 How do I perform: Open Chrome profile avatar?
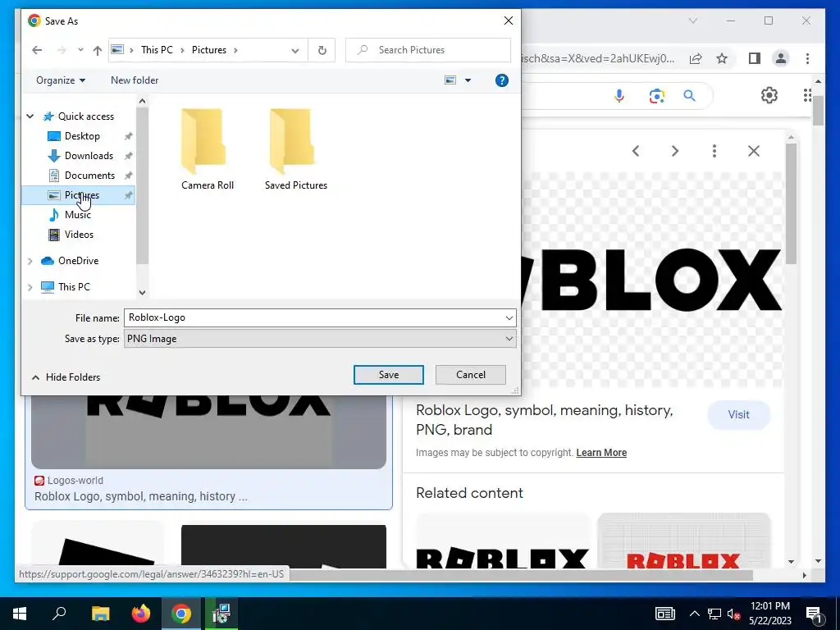click(781, 58)
